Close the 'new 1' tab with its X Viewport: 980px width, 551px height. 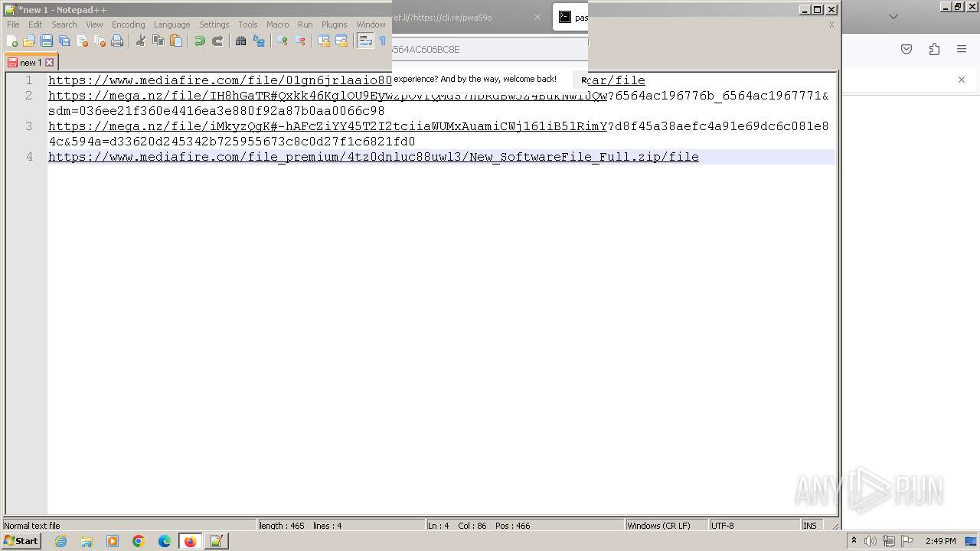click(x=50, y=63)
